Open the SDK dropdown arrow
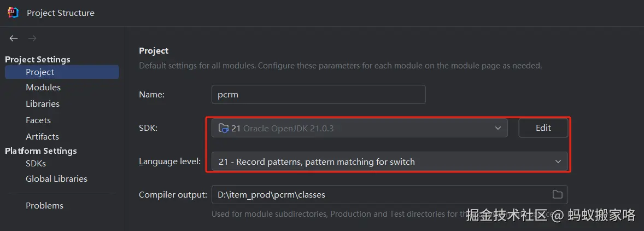The image size is (644, 231). (497, 128)
